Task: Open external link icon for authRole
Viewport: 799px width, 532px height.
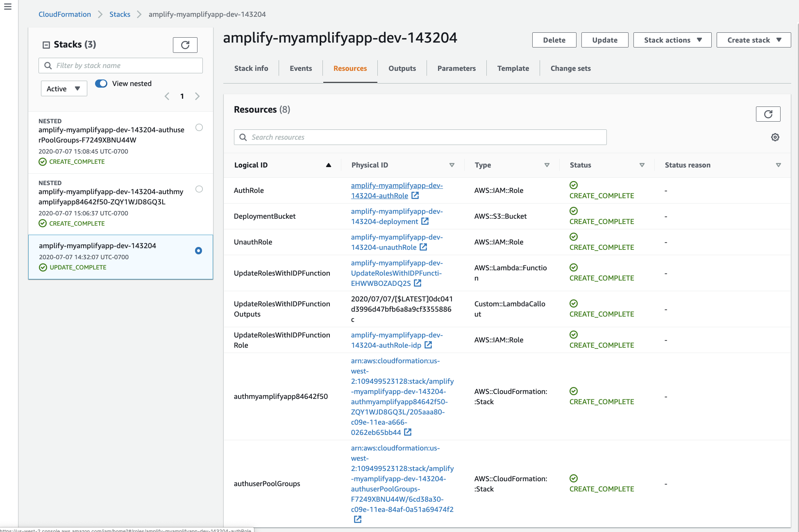Action: pyautogui.click(x=415, y=196)
